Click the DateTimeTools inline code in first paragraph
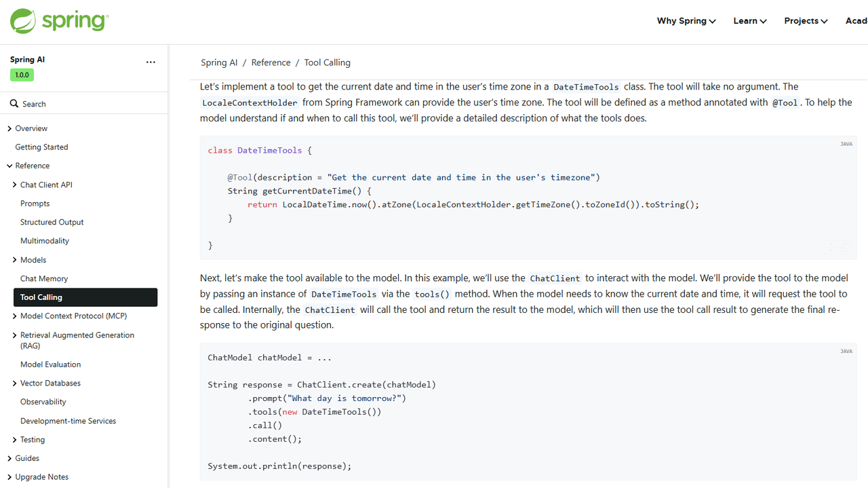The width and height of the screenshot is (868, 488). 587,87
